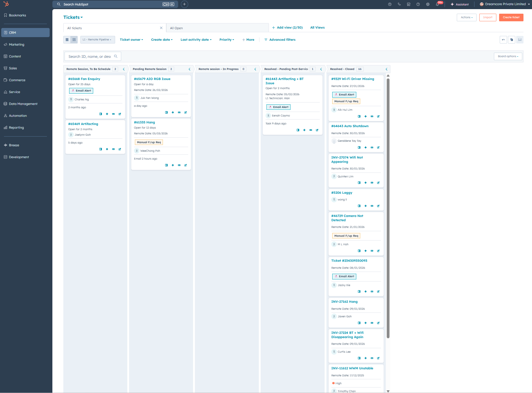Preview the #65668 Fan Enquiry ticket
Screen dimensions: 532x393
[x=100, y=114]
